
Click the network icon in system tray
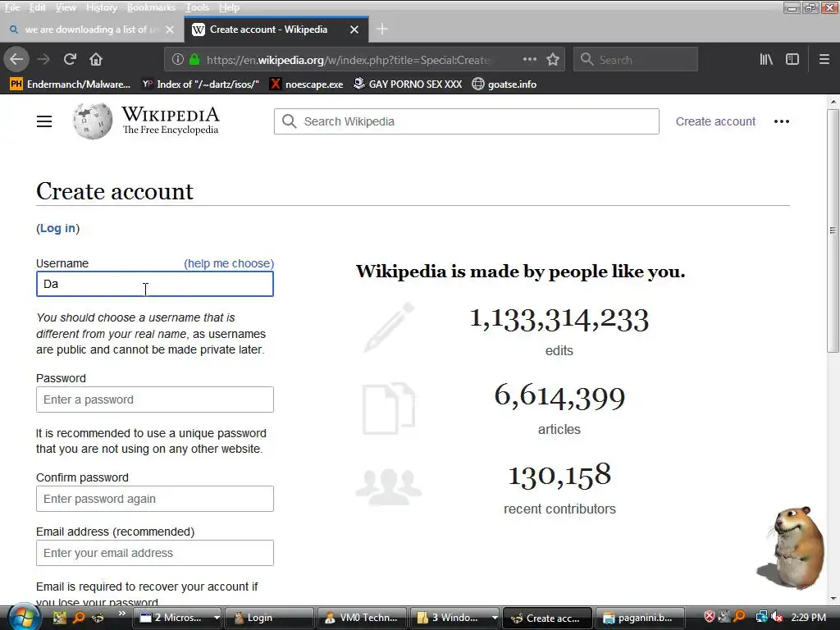[x=761, y=617]
